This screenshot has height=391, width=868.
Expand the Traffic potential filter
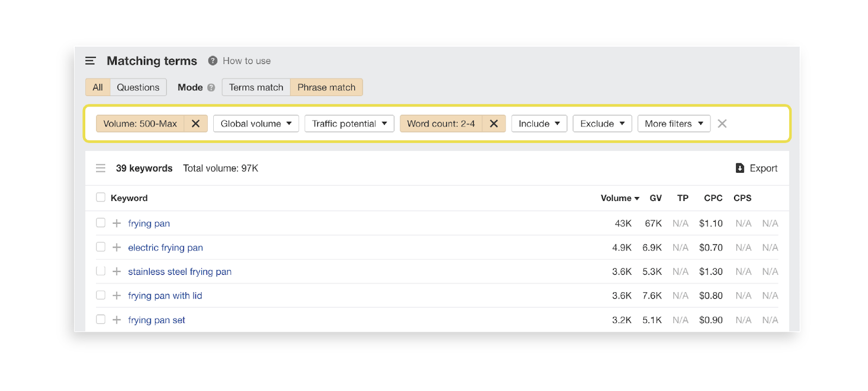(349, 124)
